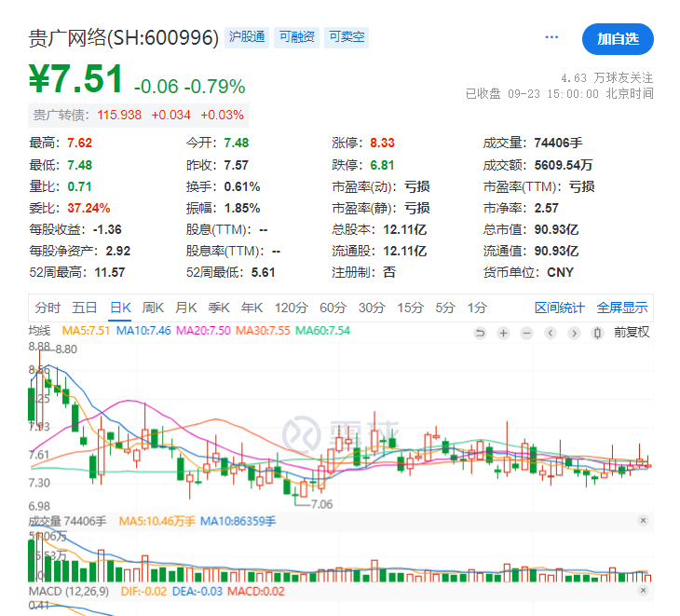Click the candlestick style icon

point(595,333)
